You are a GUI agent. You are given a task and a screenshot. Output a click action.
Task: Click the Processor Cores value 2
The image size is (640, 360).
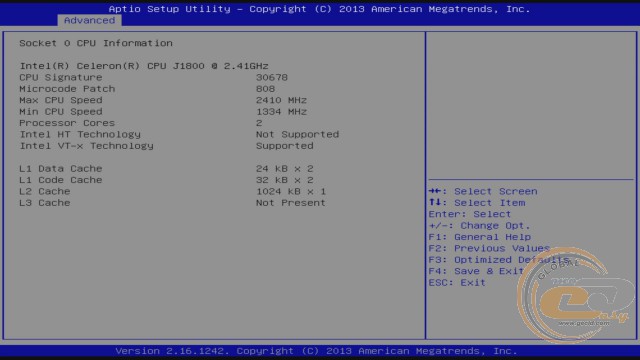click(259, 123)
